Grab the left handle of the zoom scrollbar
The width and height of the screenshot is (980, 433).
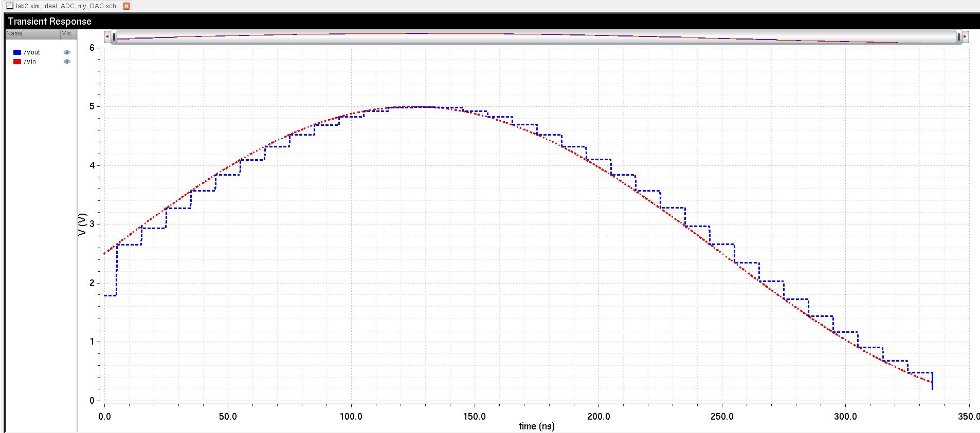[114, 37]
